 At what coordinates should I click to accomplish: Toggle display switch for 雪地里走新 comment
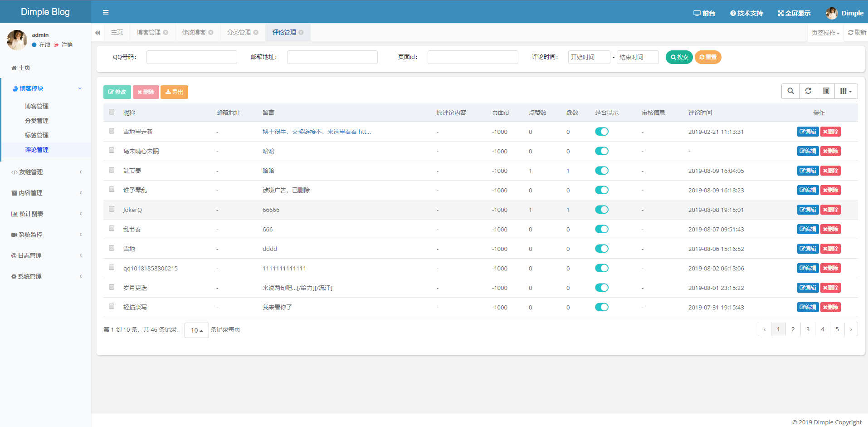pos(602,132)
